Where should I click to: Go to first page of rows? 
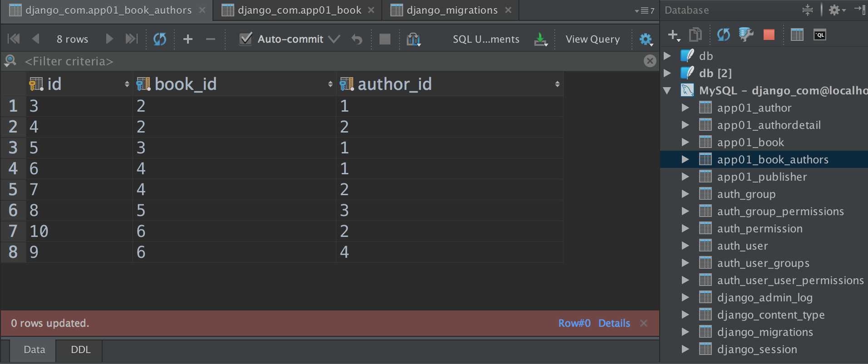(14, 39)
